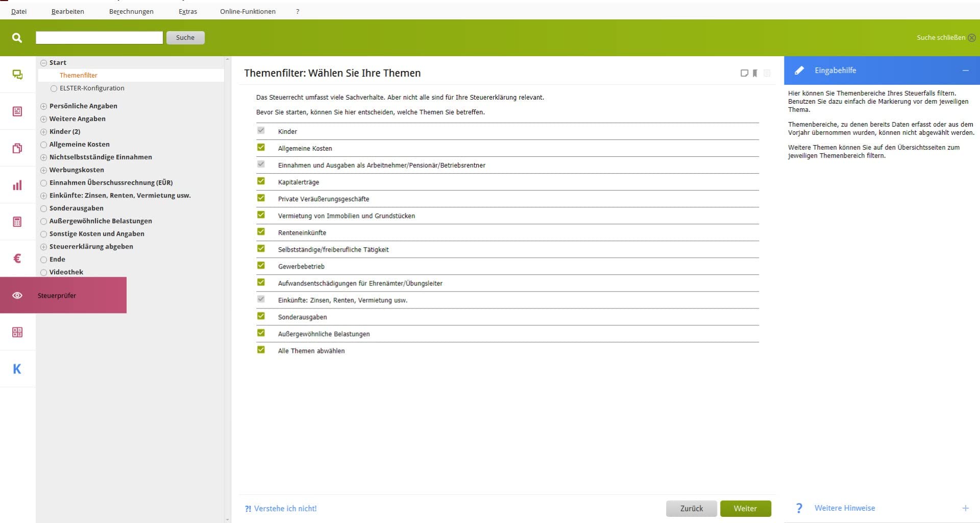This screenshot has width=980, height=523.
Task: Expand Persönliche Angaben tree node
Action: [x=44, y=106]
